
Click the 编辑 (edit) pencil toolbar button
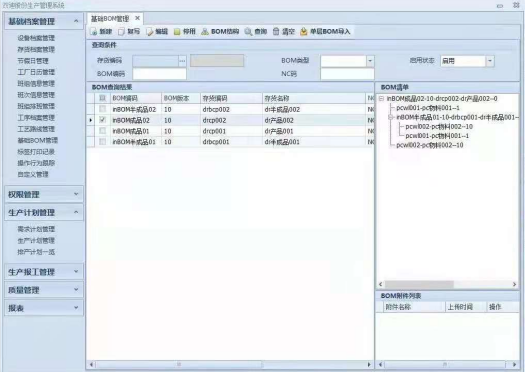157,31
